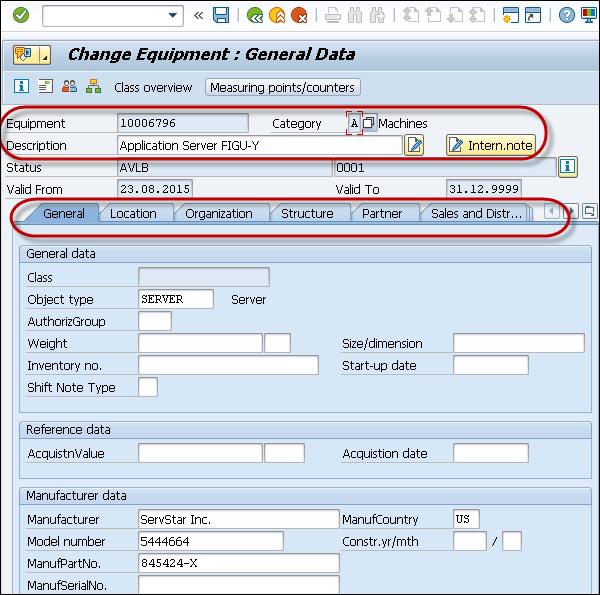Screen dimensions: 600x595
Task: Collapse command field with double-chevron icon
Action: (x=198, y=16)
